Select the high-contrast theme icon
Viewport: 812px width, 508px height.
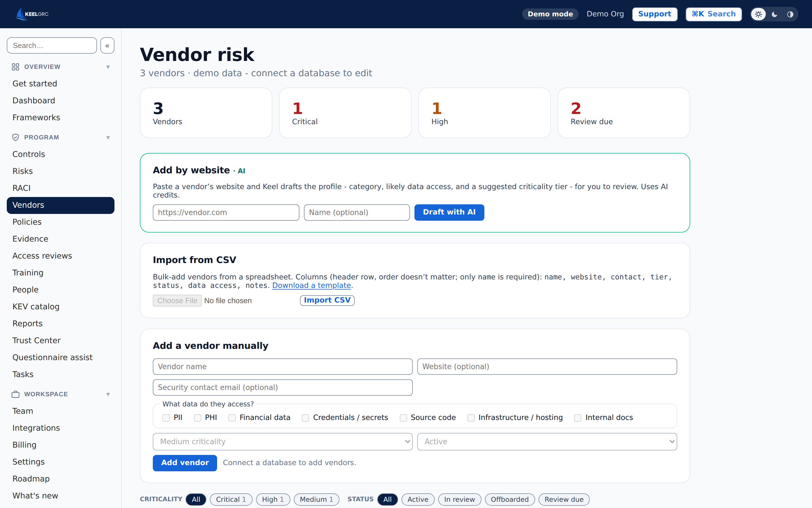tap(790, 14)
